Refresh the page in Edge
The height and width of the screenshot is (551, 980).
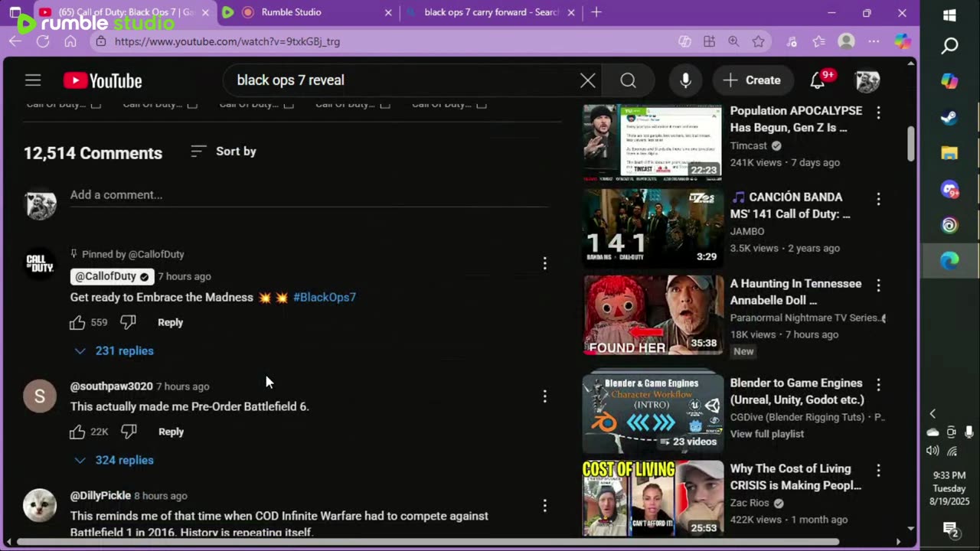pos(43,41)
